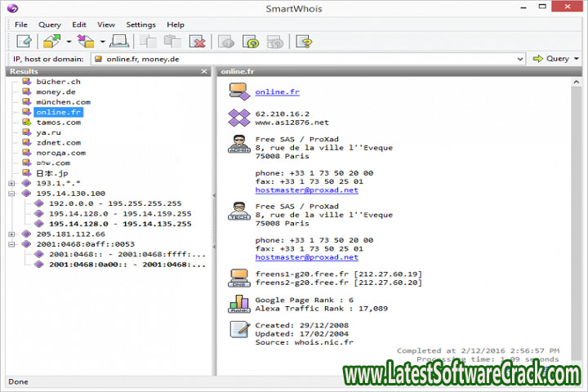Click the grayed batch query toolbar icon
Viewport: 588px width, 392px height.
tap(275, 42)
